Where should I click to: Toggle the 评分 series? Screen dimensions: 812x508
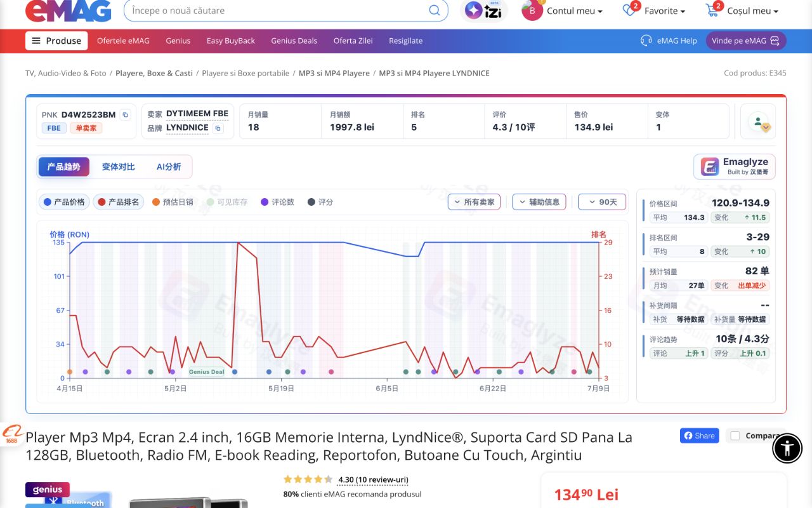(320, 202)
